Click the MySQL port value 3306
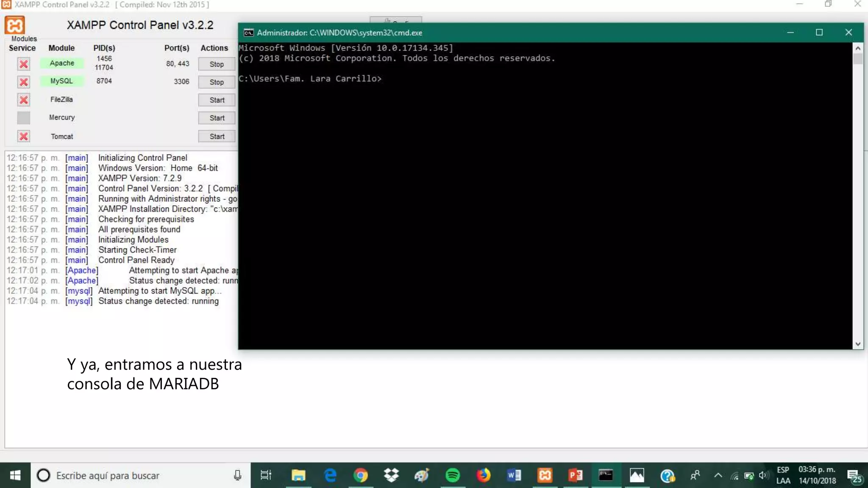 tap(181, 81)
